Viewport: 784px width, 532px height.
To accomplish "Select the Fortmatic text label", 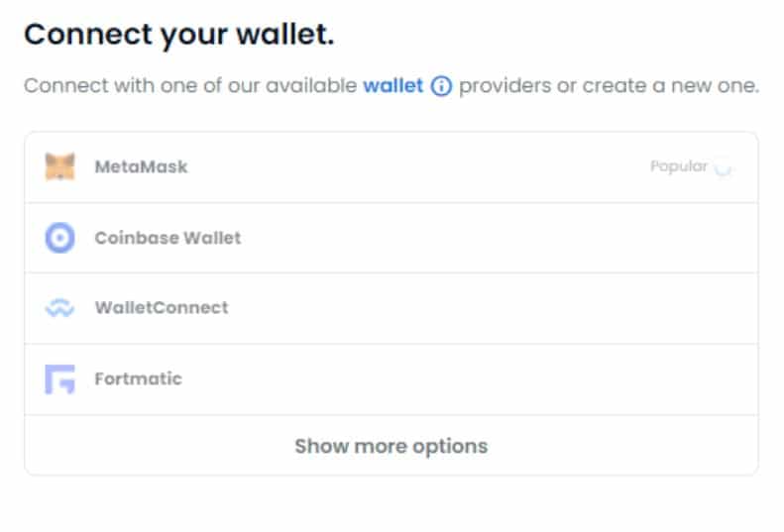I will pos(139,378).
